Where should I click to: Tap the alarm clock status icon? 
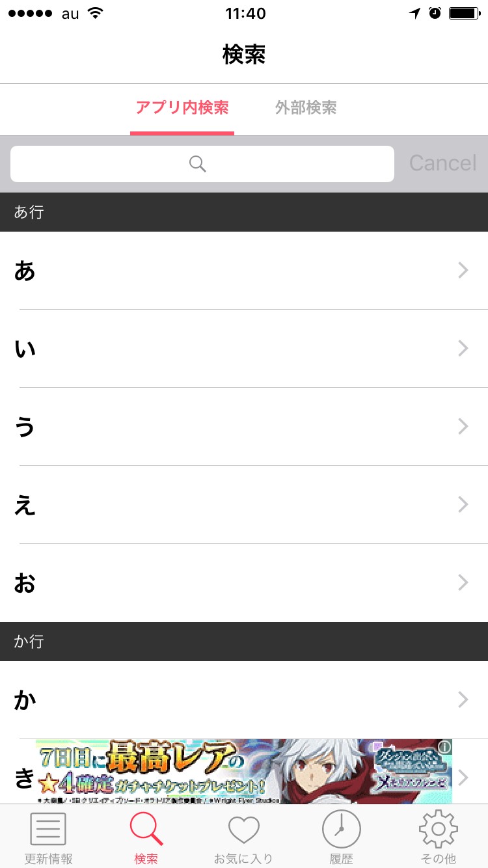pyautogui.click(x=435, y=13)
